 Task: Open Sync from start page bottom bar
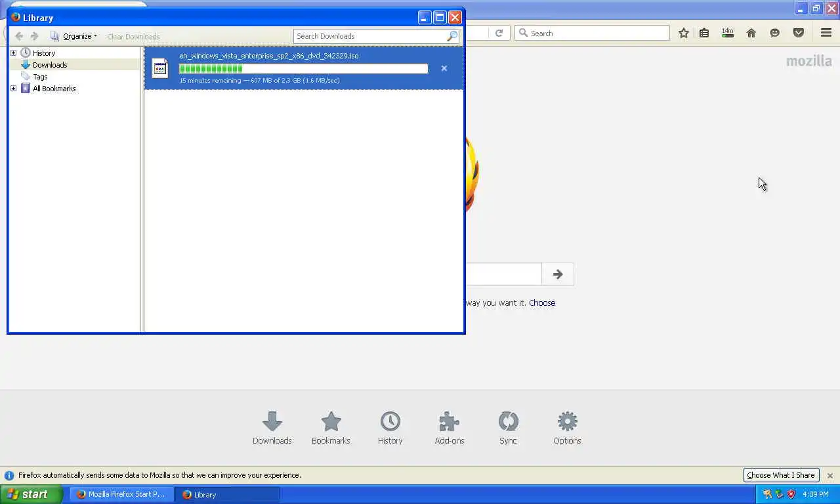click(x=508, y=428)
